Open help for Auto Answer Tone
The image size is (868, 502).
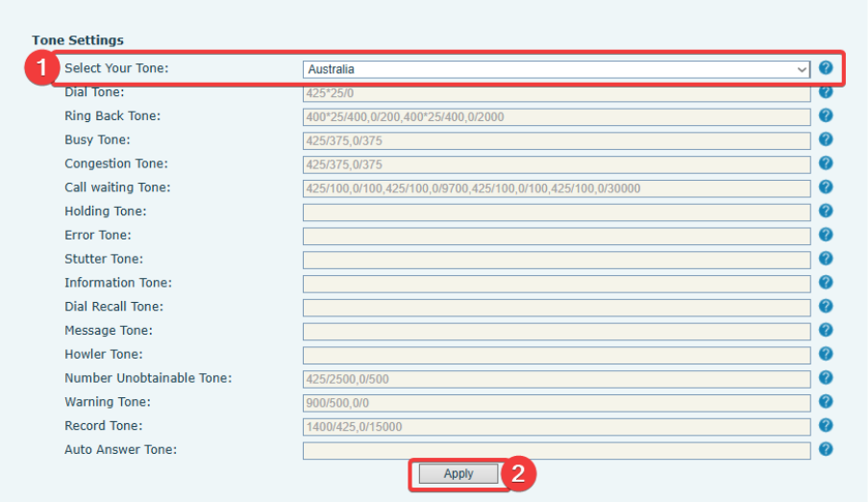point(825,449)
